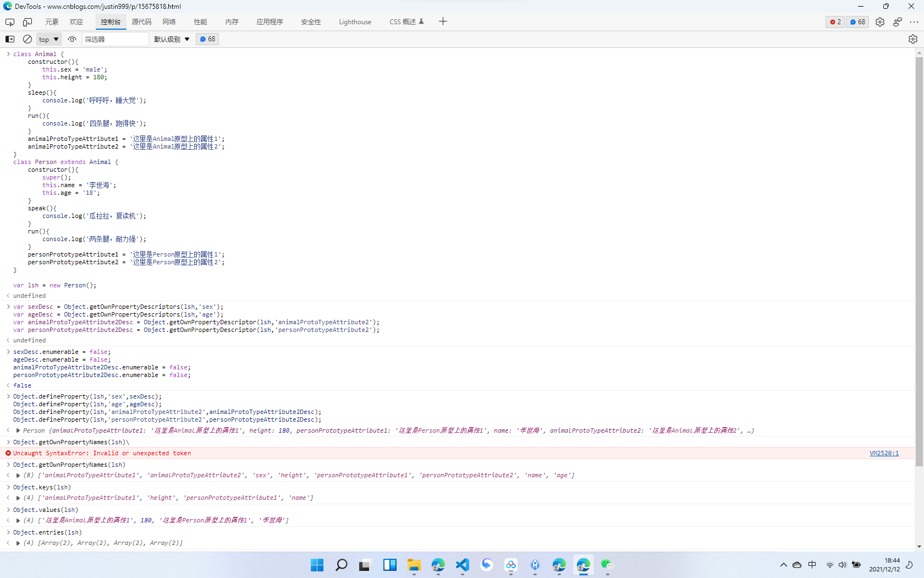
Task: Switch to the 内存 tab
Action: [x=232, y=22]
